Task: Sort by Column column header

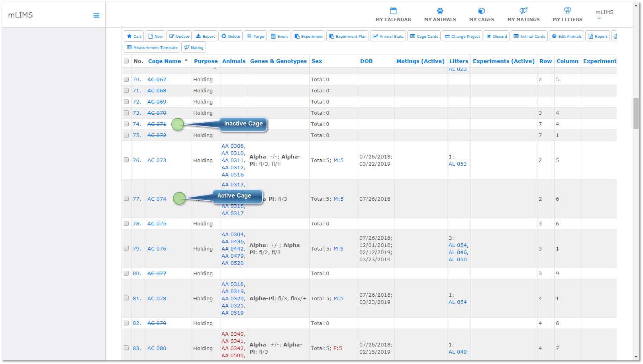Action: [x=567, y=61]
